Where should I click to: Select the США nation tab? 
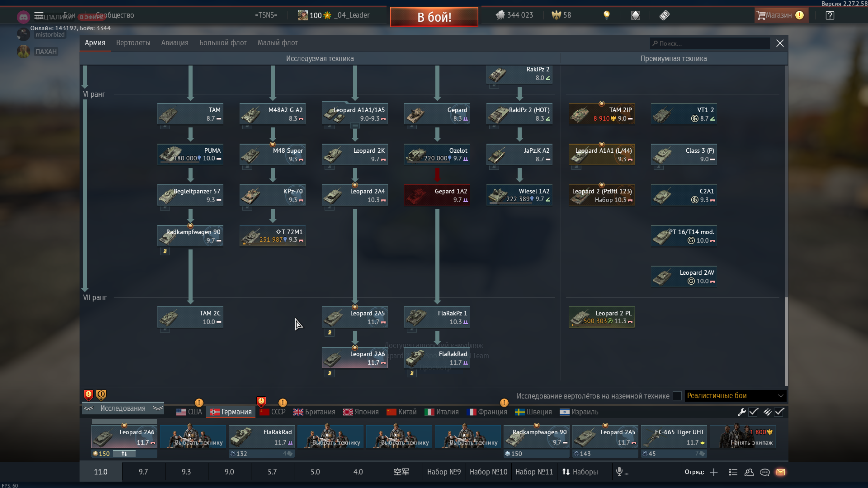point(189,412)
